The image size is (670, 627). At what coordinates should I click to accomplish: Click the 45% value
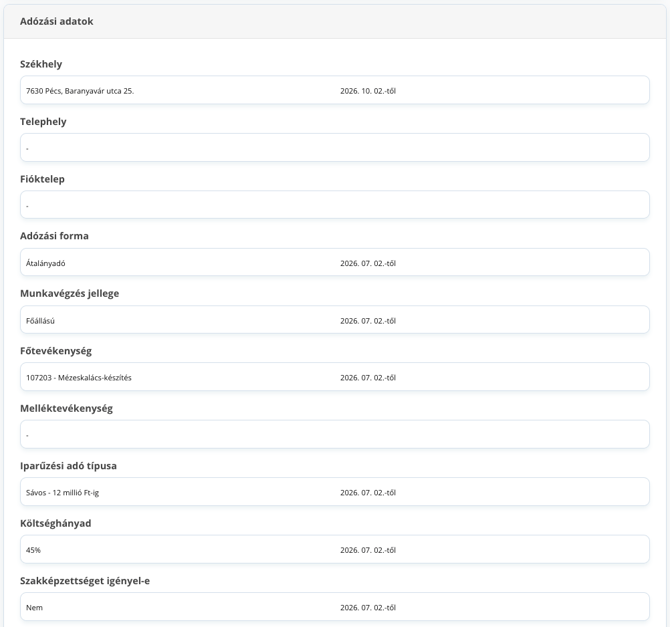click(33, 550)
